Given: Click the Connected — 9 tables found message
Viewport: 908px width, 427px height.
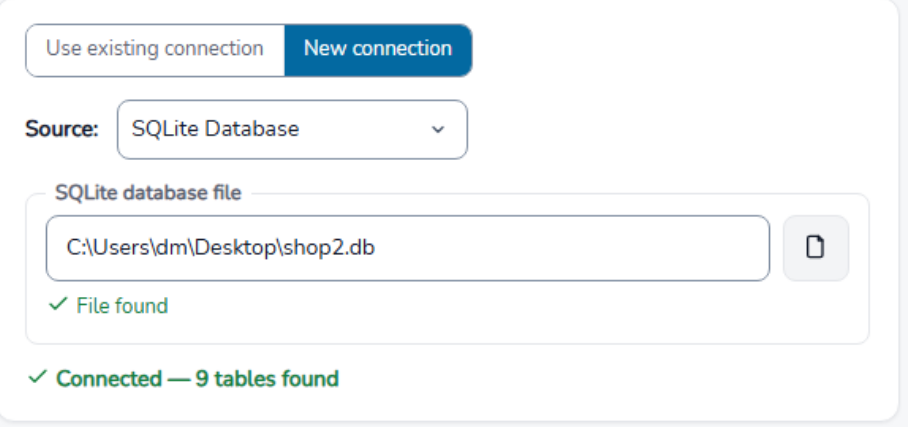Looking at the screenshot, I should point(197,378).
